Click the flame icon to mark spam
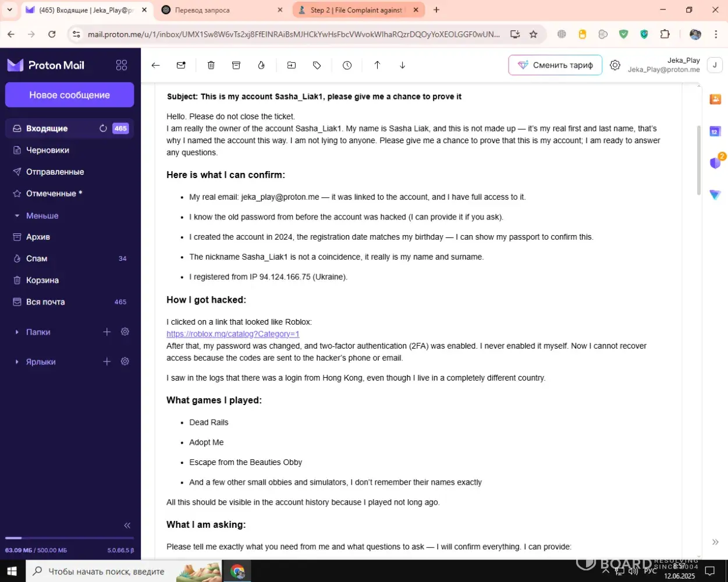Image resolution: width=728 pixels, height=582 pixels. (x=261, y=65)
